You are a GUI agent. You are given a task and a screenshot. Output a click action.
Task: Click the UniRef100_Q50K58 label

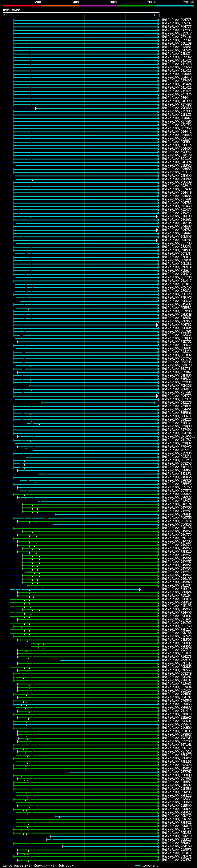coord(176,525)
